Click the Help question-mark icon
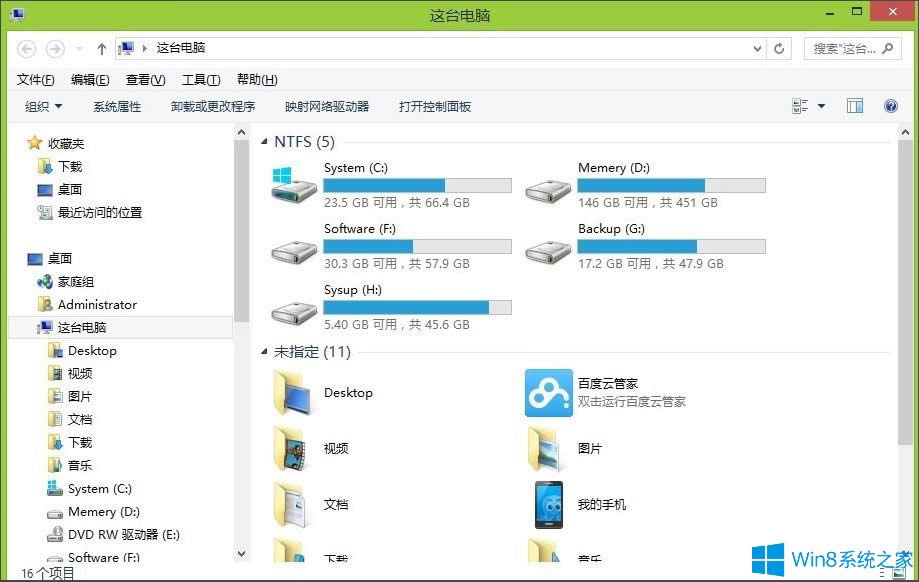This screenshot has height=582, width=919. click(x=890, y=106)
